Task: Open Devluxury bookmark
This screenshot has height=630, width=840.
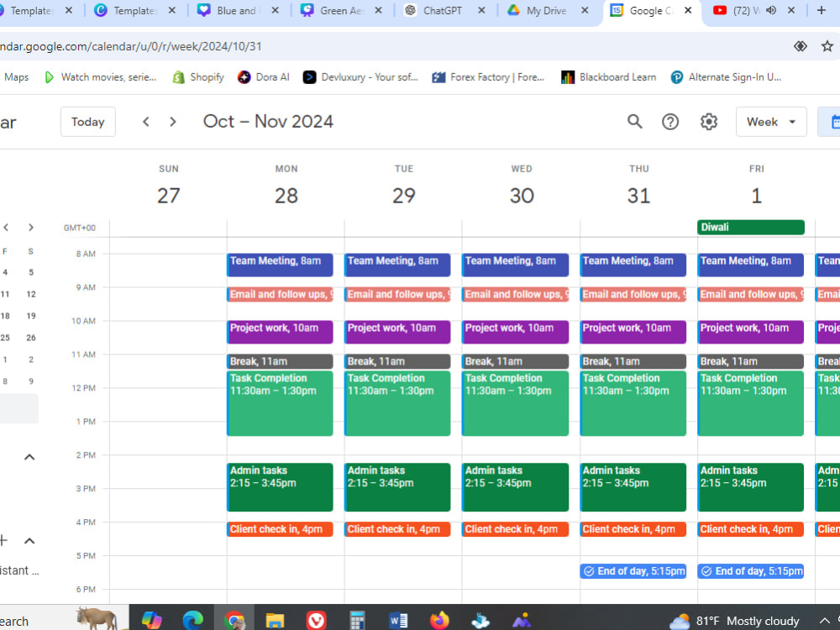Action: [360, 77]
